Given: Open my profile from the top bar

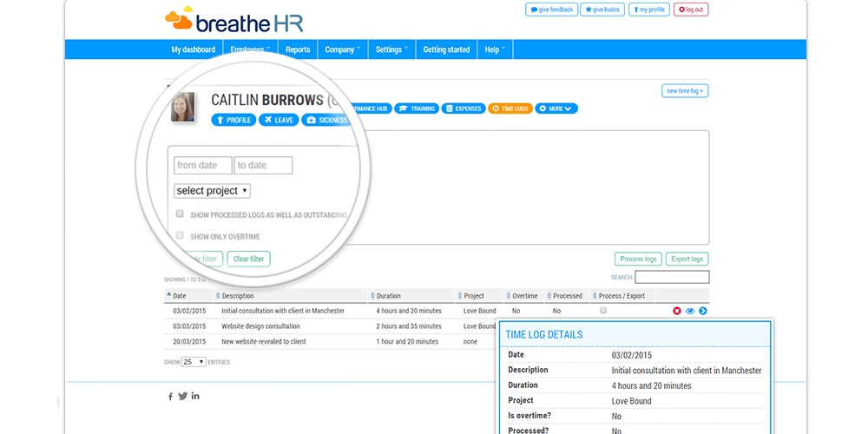Looking at the screenshot, I should (x=648, y=10).
